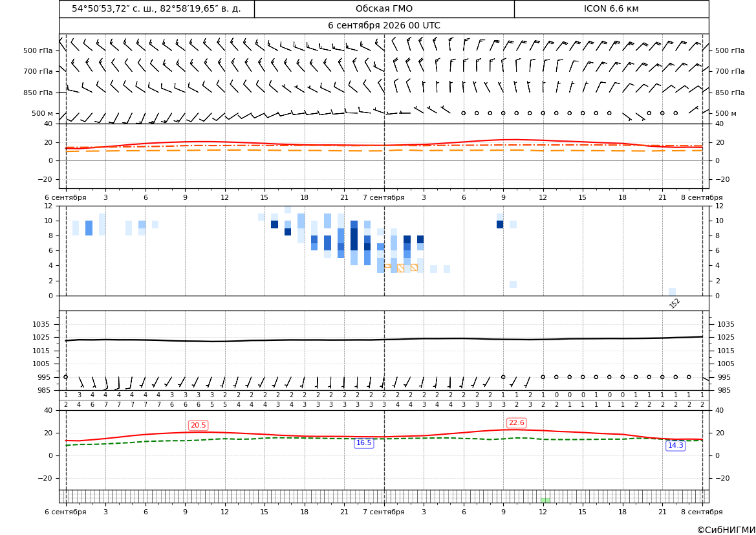The image size is (756, 535).
Task: Click the 6 сентября label under temperature chart
Action: [x=65, y=198]
